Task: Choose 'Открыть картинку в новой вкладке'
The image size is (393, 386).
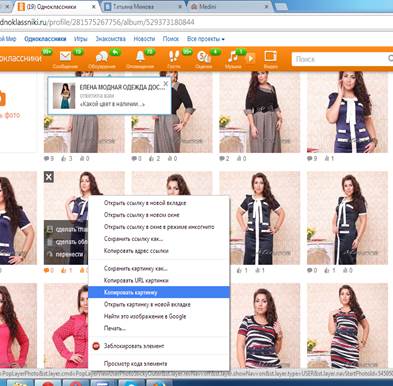Action: pyautogui.click(x=159, y=304)
